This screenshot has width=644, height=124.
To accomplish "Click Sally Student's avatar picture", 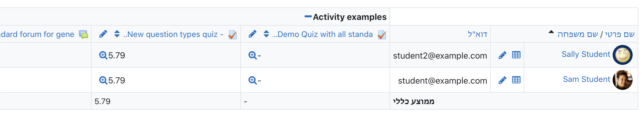I will [x=623, y=55].
